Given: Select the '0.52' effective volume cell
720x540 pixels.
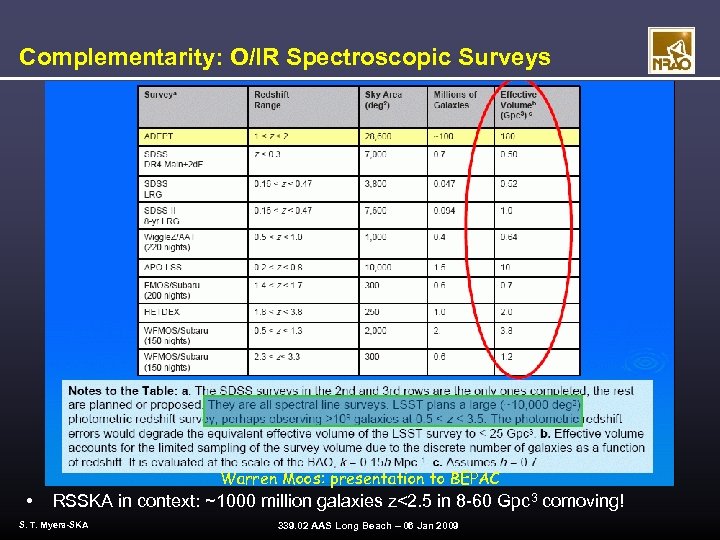Looking at the screenshot, I should [537, 189].
